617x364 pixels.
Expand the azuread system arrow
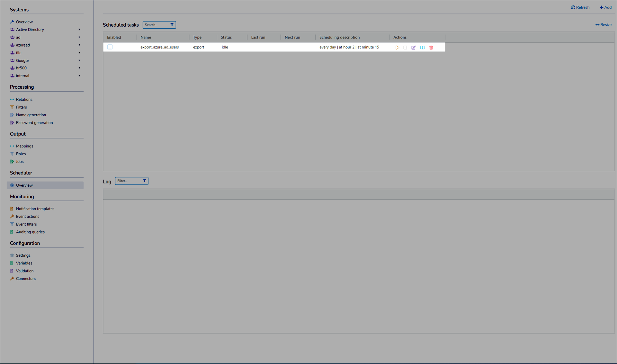pos(79,45)
